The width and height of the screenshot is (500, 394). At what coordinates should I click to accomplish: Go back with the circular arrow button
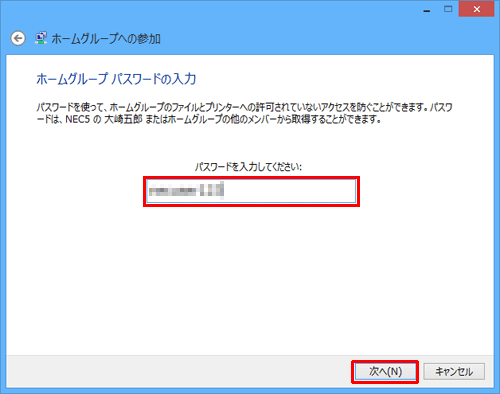click(x=18, y=38)
